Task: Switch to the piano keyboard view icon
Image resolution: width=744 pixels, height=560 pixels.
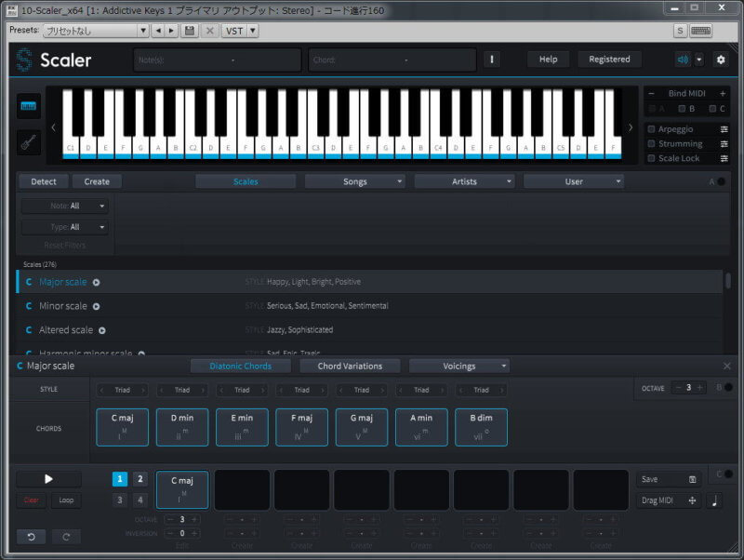Action: tap(29, 106)
